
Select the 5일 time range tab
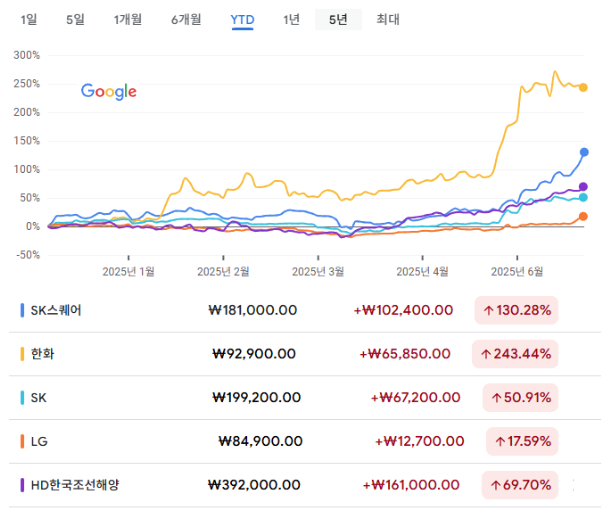tap(75, 19)
